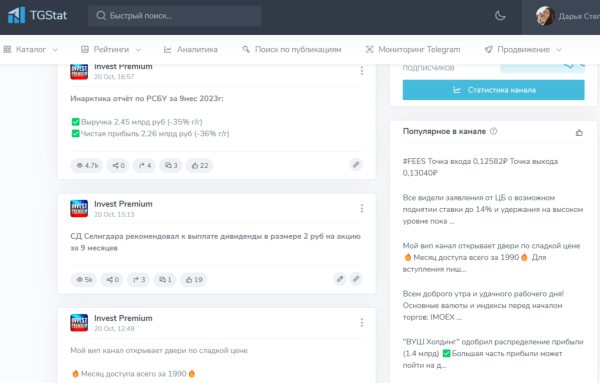Click the reactions counter showing 19
This screenshot has height=383, width=600.
point(194,280)
